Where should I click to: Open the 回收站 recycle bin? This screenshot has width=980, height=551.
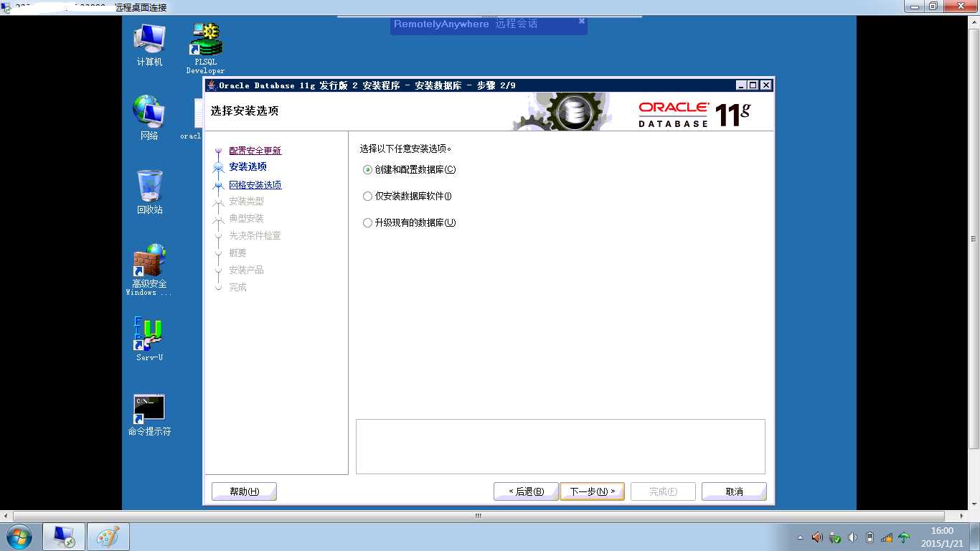pyautogui.click(x=149, y=192)
